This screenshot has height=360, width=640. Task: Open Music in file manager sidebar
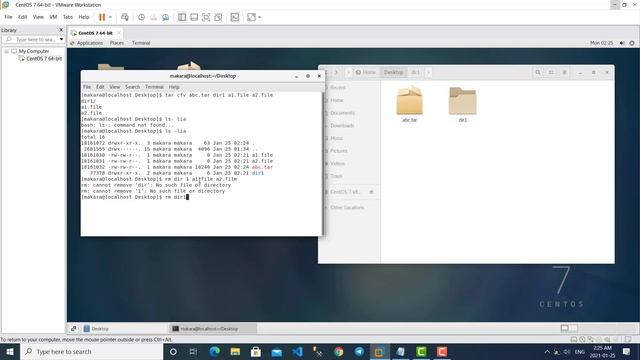(336, 138)
